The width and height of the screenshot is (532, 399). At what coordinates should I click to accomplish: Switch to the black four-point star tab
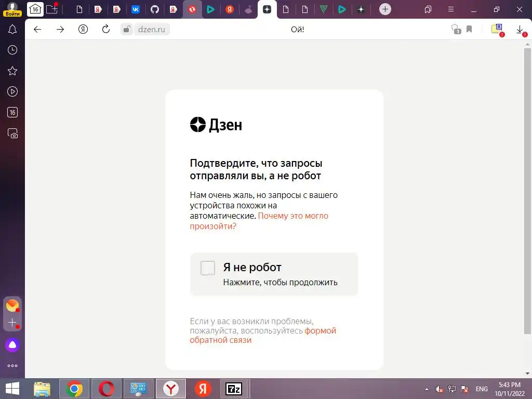pos(361,9)
